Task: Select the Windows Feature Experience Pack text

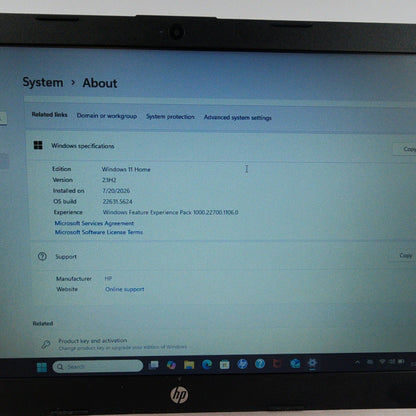Action: click(170, 212)
